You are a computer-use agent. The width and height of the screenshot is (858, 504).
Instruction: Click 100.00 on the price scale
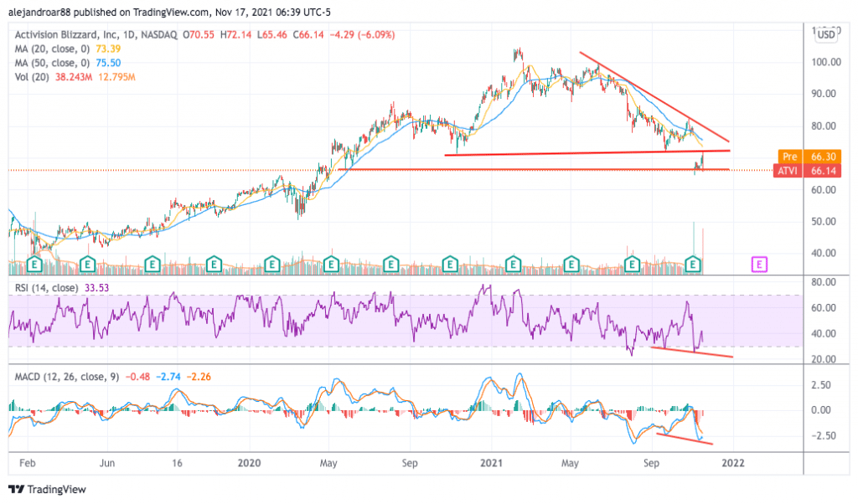click(x=825, y=62)
